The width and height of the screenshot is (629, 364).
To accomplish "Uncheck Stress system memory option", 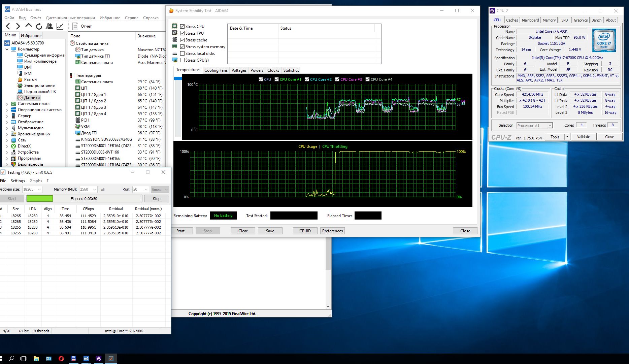I will coord(182,46).
